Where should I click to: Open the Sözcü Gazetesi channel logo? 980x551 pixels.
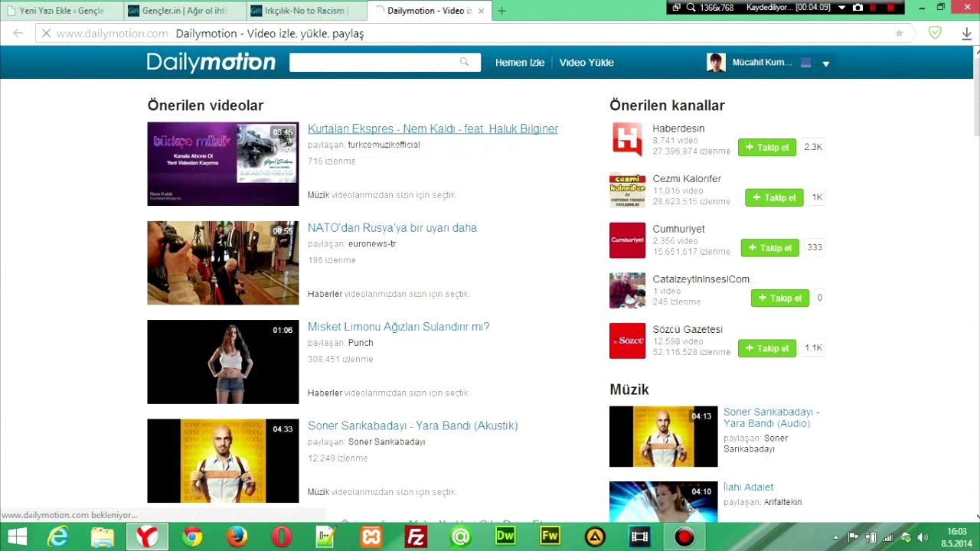[627, 341]
